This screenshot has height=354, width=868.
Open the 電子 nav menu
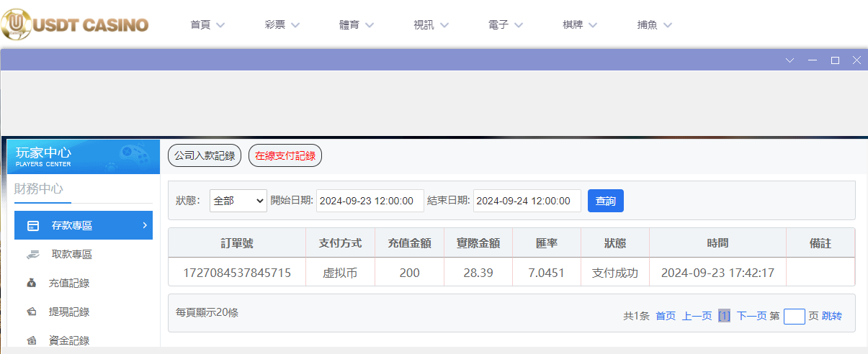point(506,24)
